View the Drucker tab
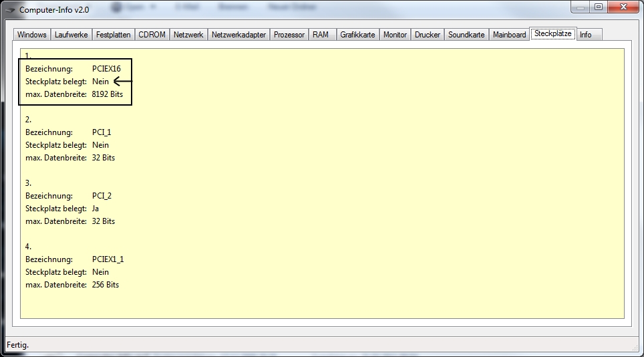 point(427,35)
